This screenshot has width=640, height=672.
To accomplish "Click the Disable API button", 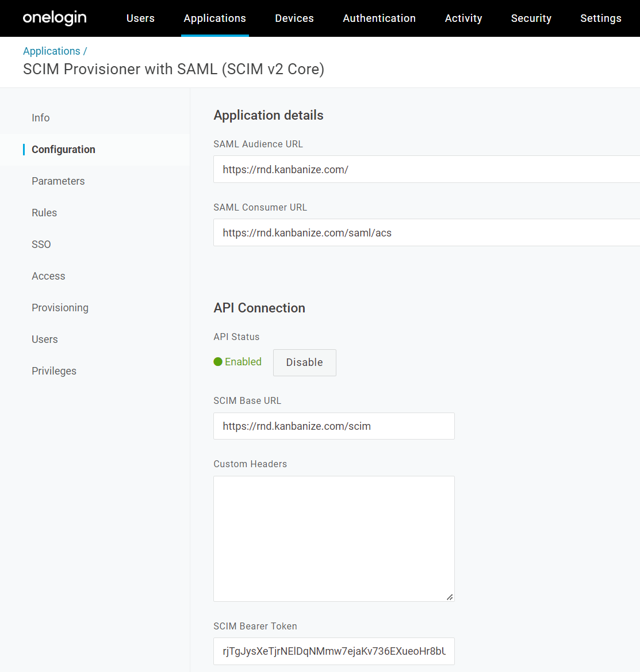I will pyautogui.click(x=305, y=362).
